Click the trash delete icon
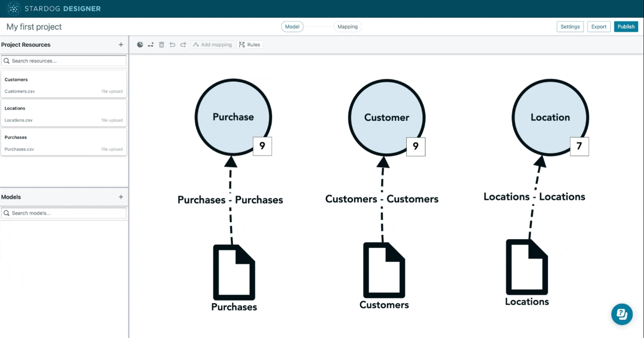 click(162, 45)
